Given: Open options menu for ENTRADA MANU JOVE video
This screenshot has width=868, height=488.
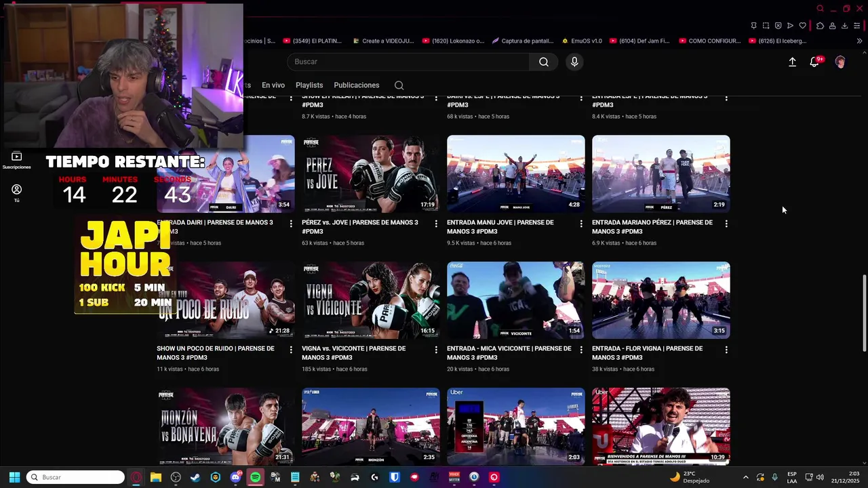Looking at the screenshot, I should click(581, 224).
